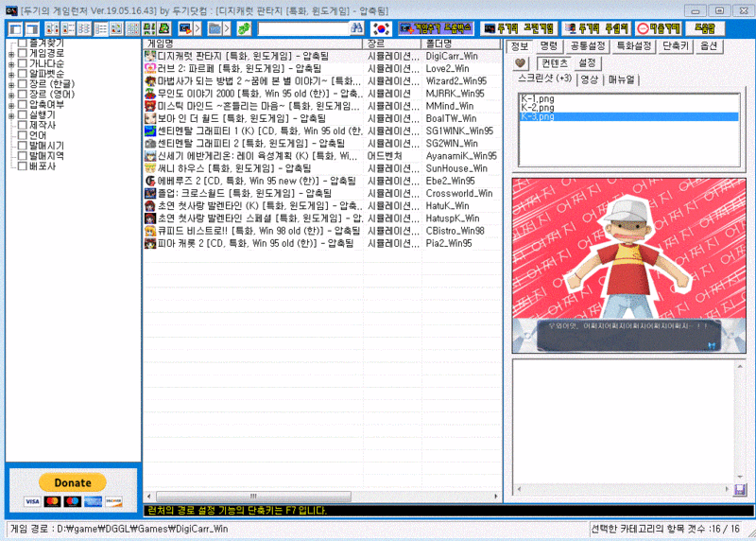Screen dimensions: 756x541
Task: Click the icon of 졸업: 크로스월드 row
Action: pos(150,194)
